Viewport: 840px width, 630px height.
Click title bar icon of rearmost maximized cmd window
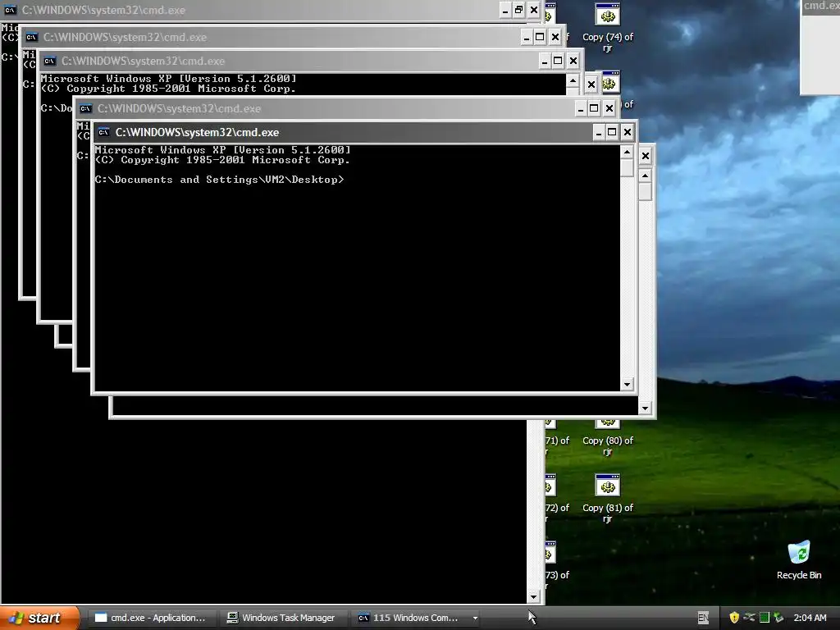click(x=10, y=10)
